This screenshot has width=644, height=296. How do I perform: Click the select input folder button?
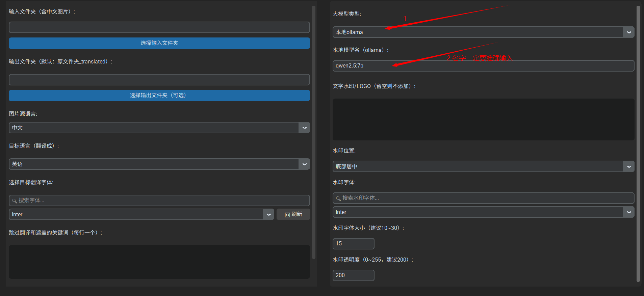pos(159,43)
